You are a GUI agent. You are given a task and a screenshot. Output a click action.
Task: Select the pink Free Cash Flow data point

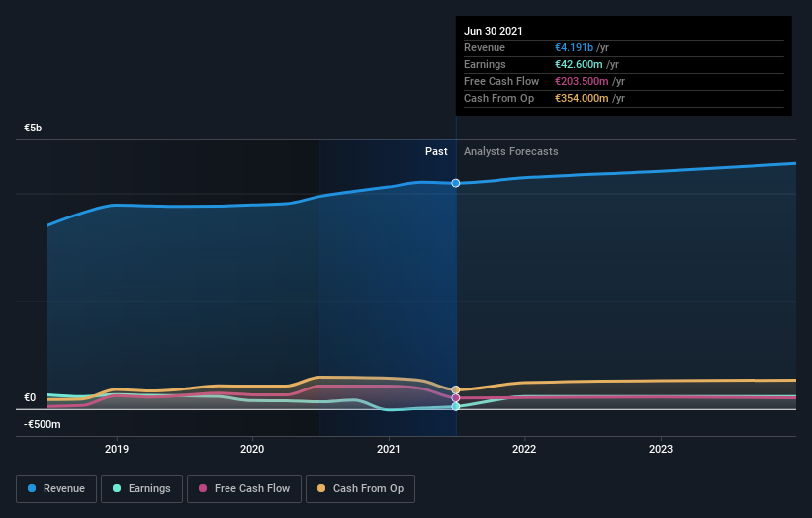[456, 398]
